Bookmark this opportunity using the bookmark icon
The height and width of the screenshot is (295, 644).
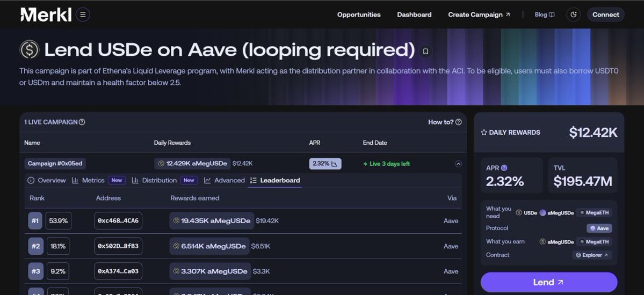point(426,51)
